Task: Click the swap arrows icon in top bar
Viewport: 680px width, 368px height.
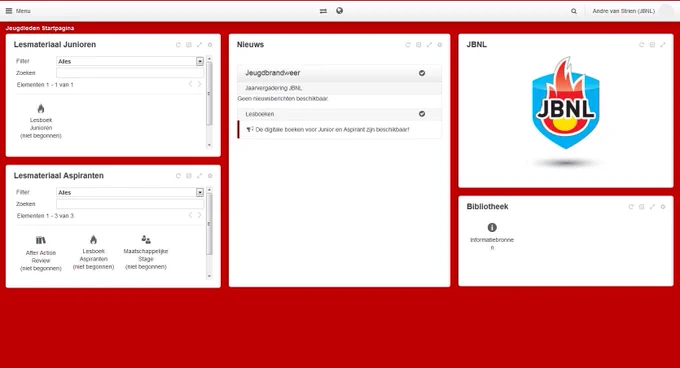Action: [323, 11]
